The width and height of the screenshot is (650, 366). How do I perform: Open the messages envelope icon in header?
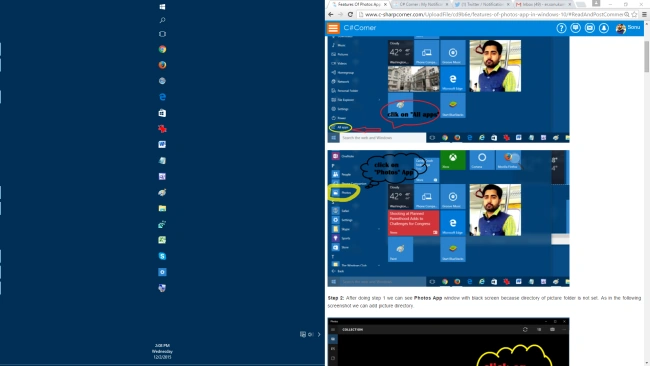[x=589, y=28]
